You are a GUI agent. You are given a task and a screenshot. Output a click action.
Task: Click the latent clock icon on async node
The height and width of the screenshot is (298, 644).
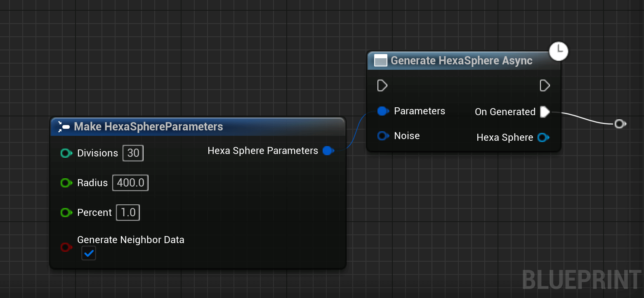(x=559, y=51)
